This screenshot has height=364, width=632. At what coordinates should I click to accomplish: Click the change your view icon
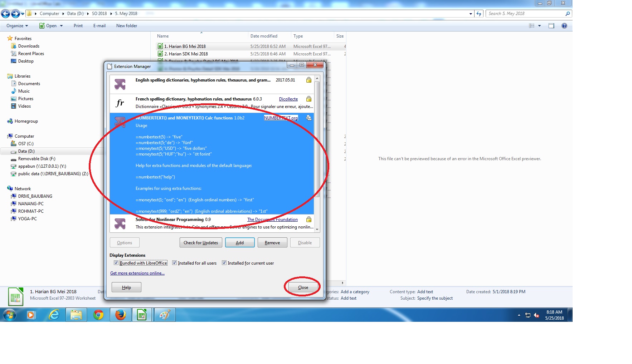coord(531,26)
